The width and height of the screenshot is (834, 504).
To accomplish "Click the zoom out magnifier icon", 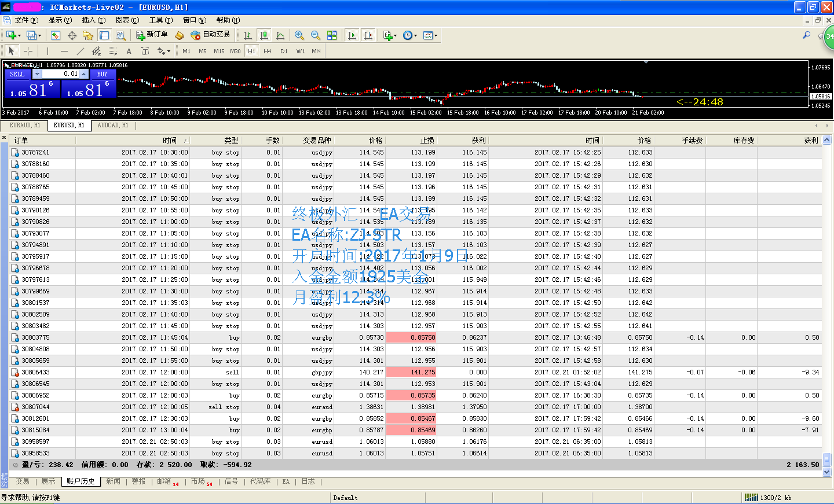I will click(316, 35).
